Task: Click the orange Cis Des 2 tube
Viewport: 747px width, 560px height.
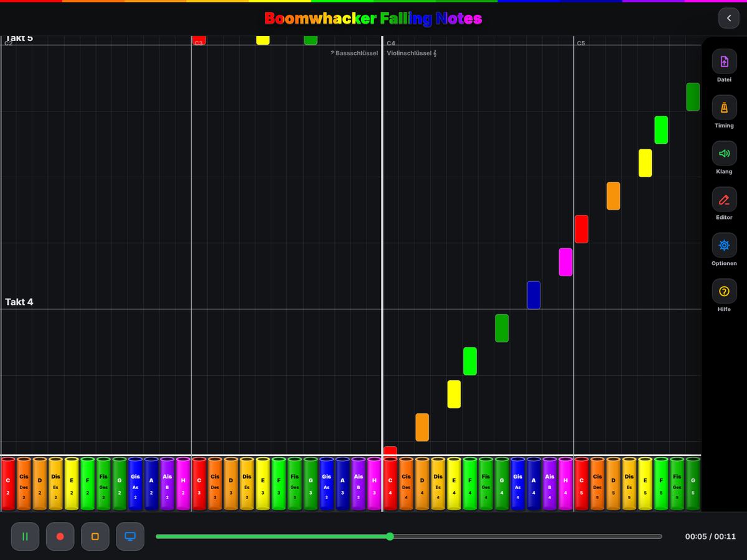Action: coord(24,484)
